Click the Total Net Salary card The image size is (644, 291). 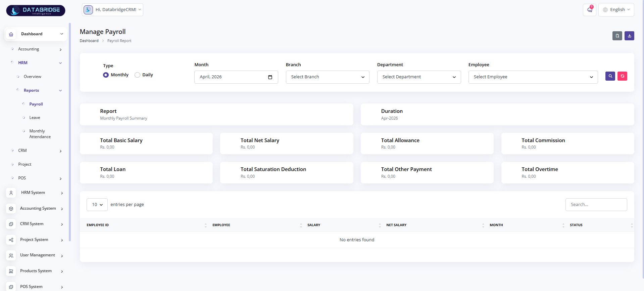click(287, 143)
